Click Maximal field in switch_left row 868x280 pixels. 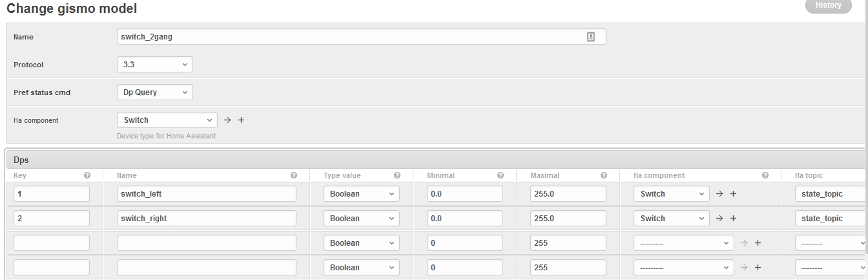pos(568,194)
